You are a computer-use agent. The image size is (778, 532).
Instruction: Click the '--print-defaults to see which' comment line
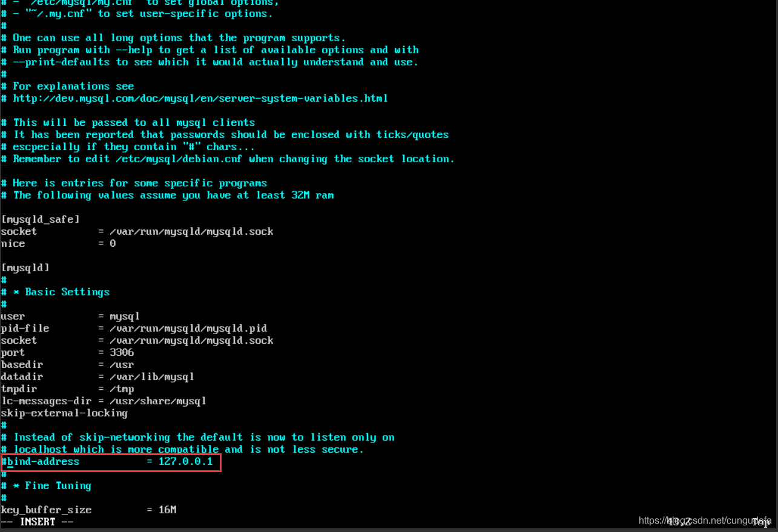coord(210,62)
